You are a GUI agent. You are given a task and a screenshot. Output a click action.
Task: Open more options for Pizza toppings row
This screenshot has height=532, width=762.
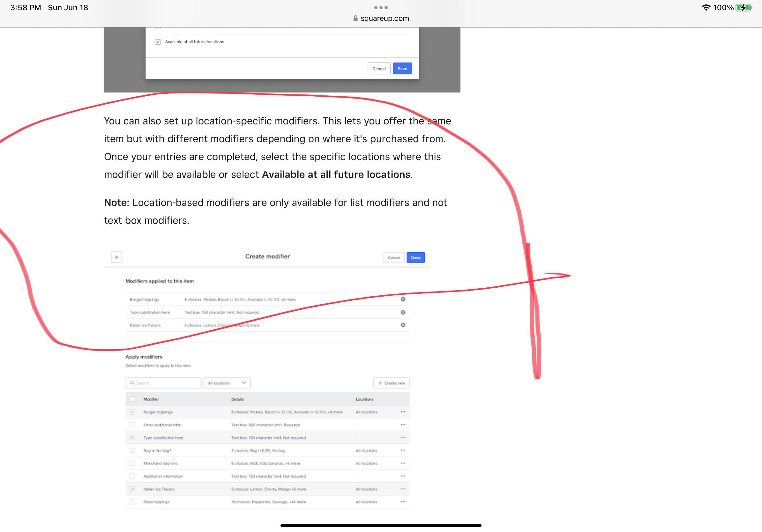pyautogui.click(x=403, y=502)
